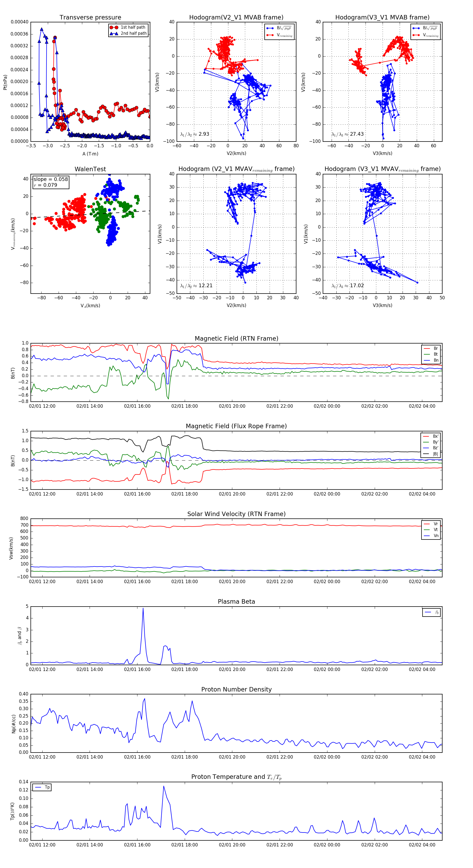473x868 pixels.
Task: Click the 'Magnetic Field (RTN Frame)' title
Action: coord(236,339)
